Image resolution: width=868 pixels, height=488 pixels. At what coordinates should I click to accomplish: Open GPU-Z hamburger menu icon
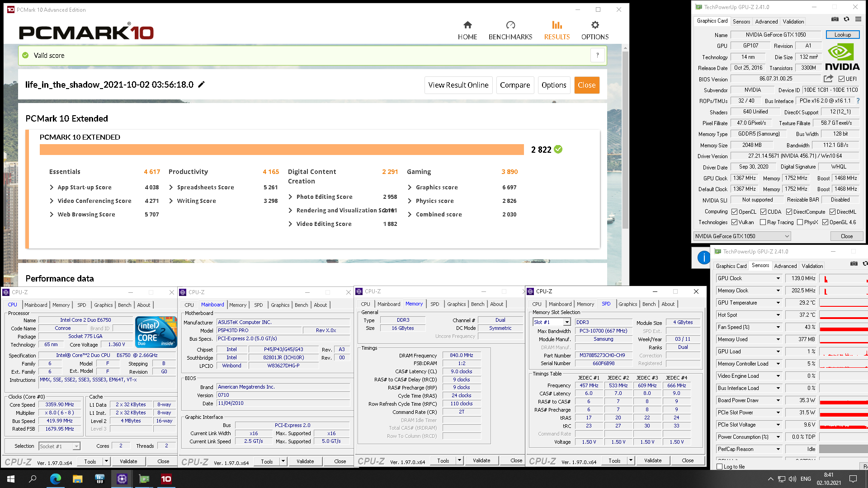(x=858, y=19)
